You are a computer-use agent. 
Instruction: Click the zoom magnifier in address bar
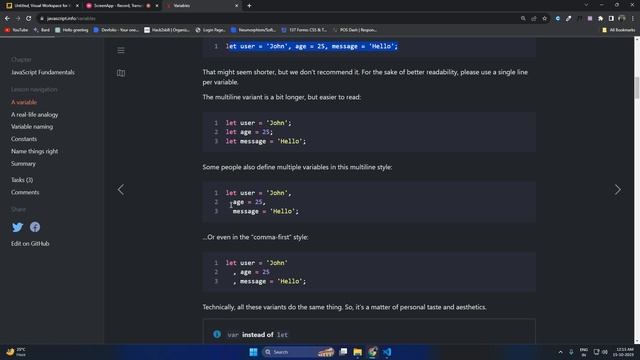523,18
